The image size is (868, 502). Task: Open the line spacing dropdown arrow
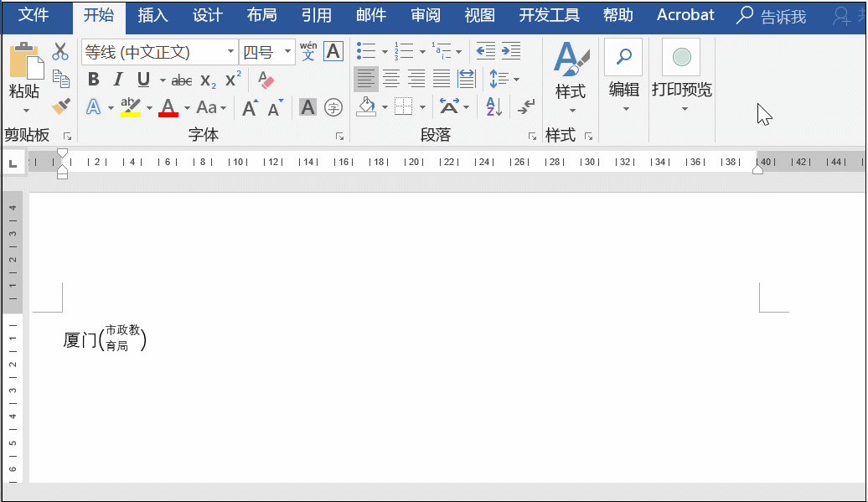pos(516,80)
